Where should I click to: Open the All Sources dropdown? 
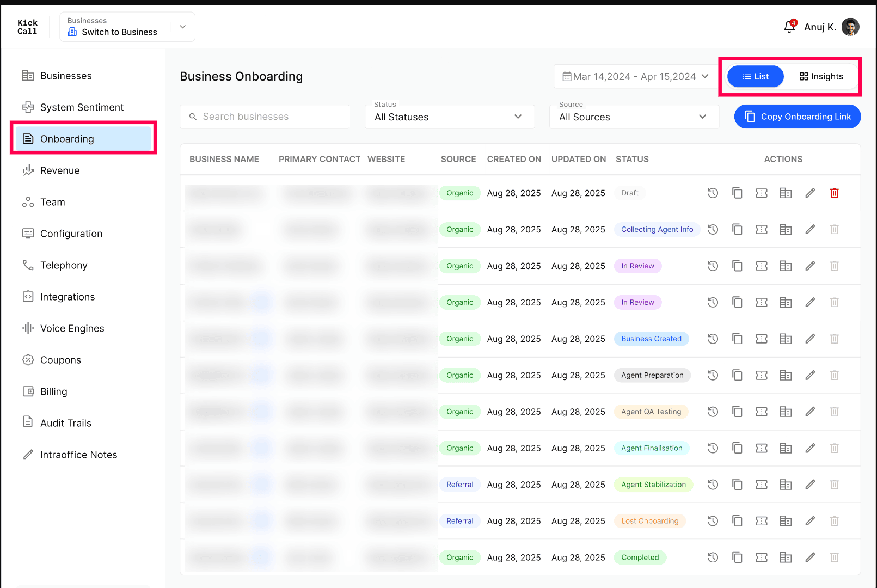pyautogui.click(x=634, y=117)
